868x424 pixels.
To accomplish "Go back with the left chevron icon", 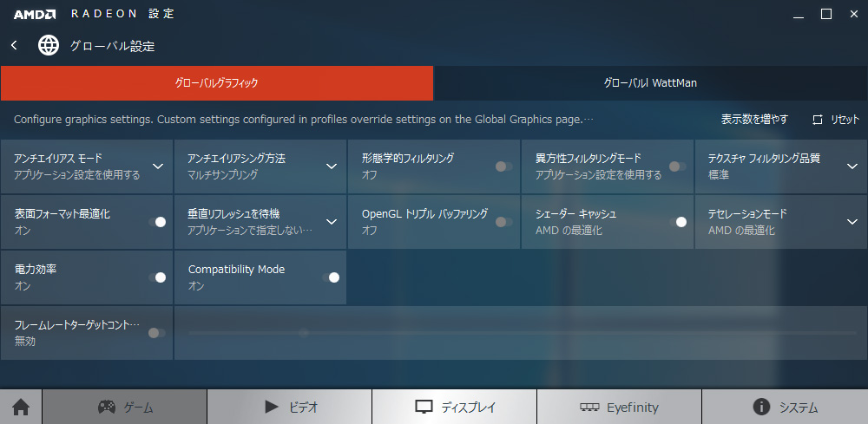I will (x=15, y=45).
